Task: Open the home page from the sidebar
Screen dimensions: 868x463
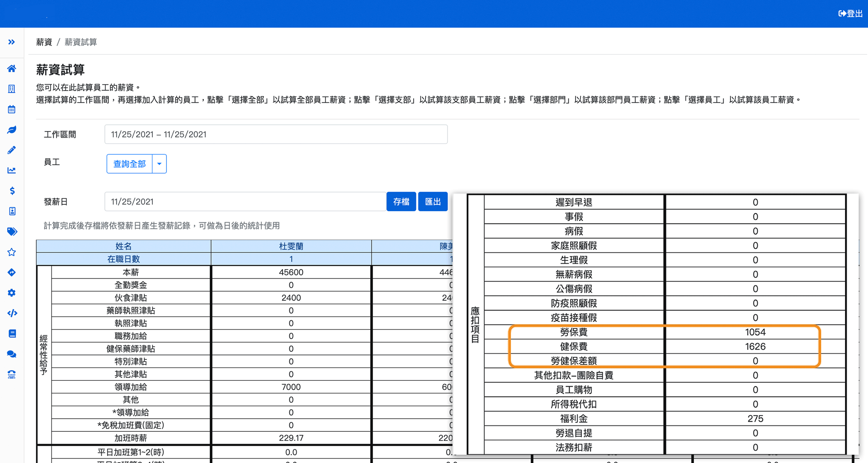Action: coord(11,68)
